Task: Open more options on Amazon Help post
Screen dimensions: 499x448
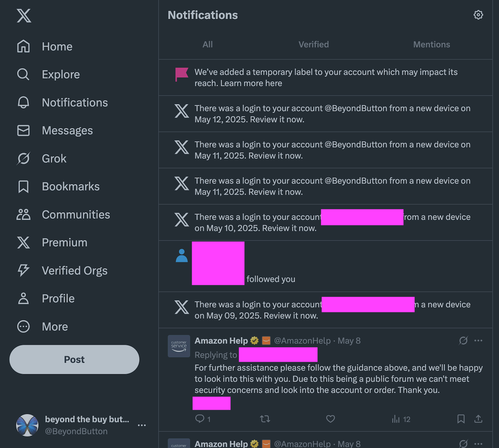Action: pyautogui.click(x=478, y=341)
